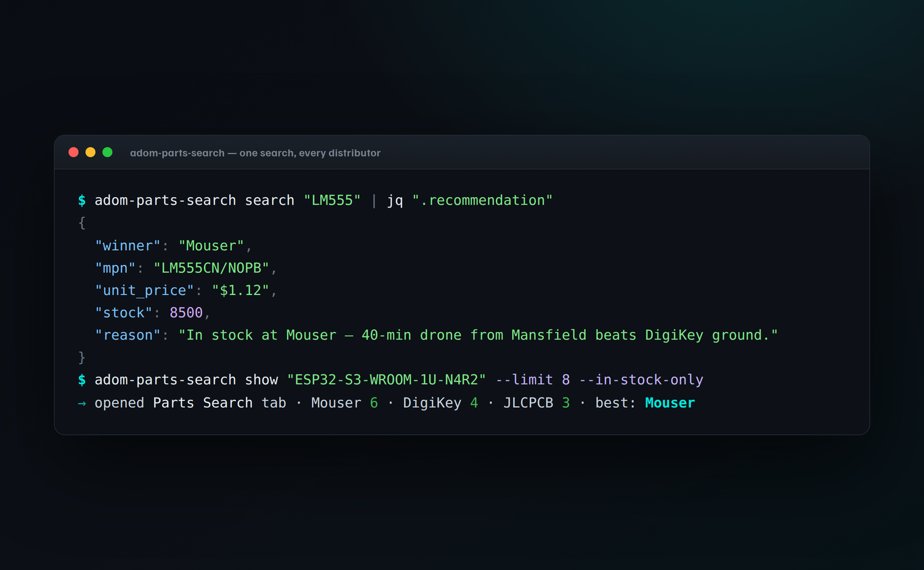Click the "mpn" JSON key

[x=115, y=268]
